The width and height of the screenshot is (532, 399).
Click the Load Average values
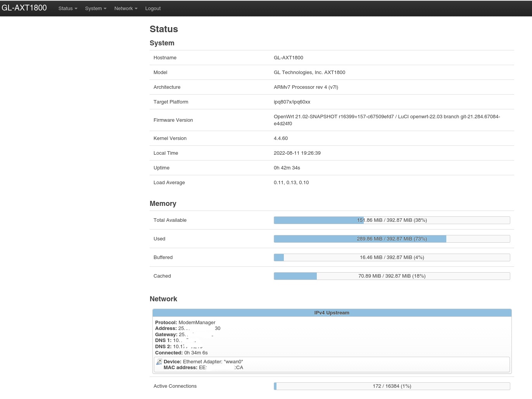pyautogui.click(x=291, y=183)
